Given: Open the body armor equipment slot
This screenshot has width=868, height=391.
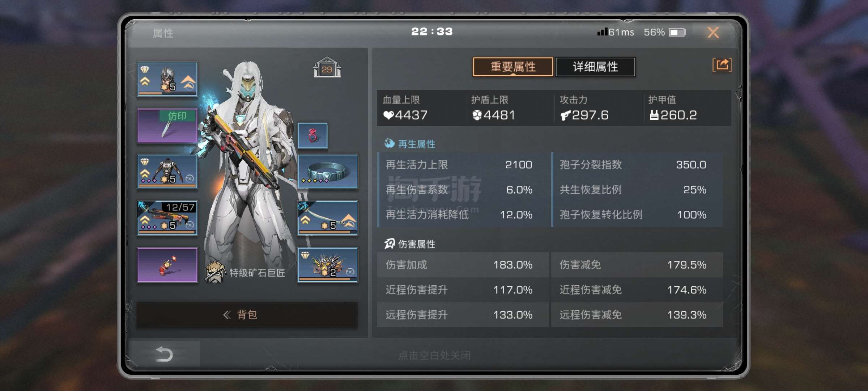Looking at the screenshot, I should click(x=167, y=172).
